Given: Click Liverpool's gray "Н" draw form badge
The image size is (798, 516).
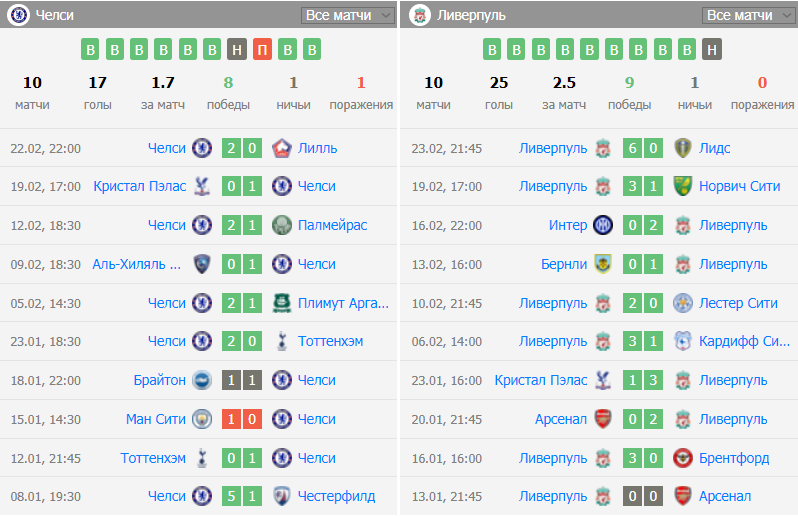Looking at the screenshot, I should pyautogui.click(x=711, y=50).
